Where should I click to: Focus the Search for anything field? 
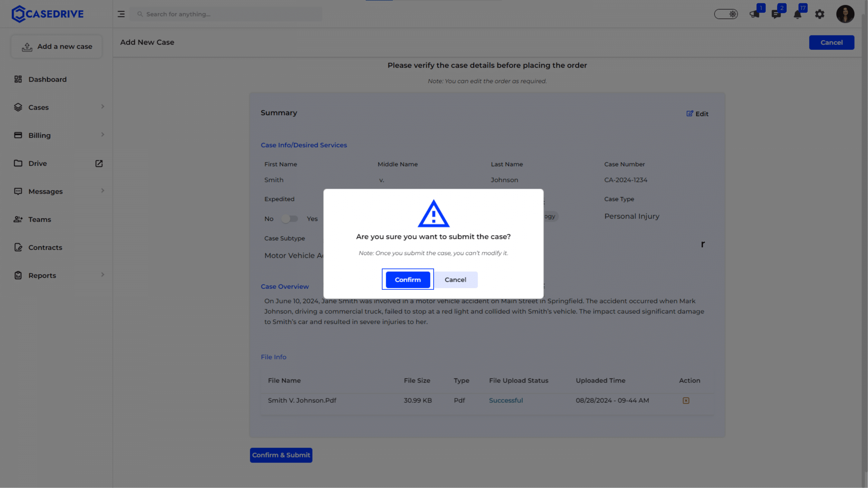point(226,14)
